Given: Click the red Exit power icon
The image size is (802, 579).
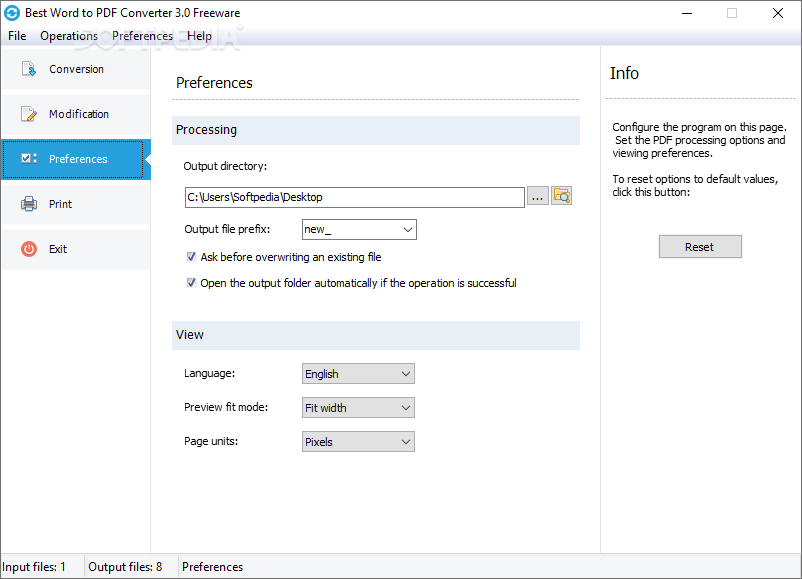Looking at the screenshot, I should point(29,249).
